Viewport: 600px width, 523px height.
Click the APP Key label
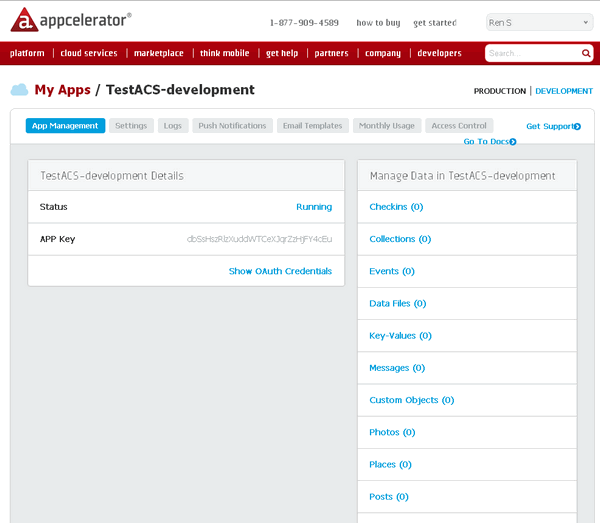click(57, 239)
